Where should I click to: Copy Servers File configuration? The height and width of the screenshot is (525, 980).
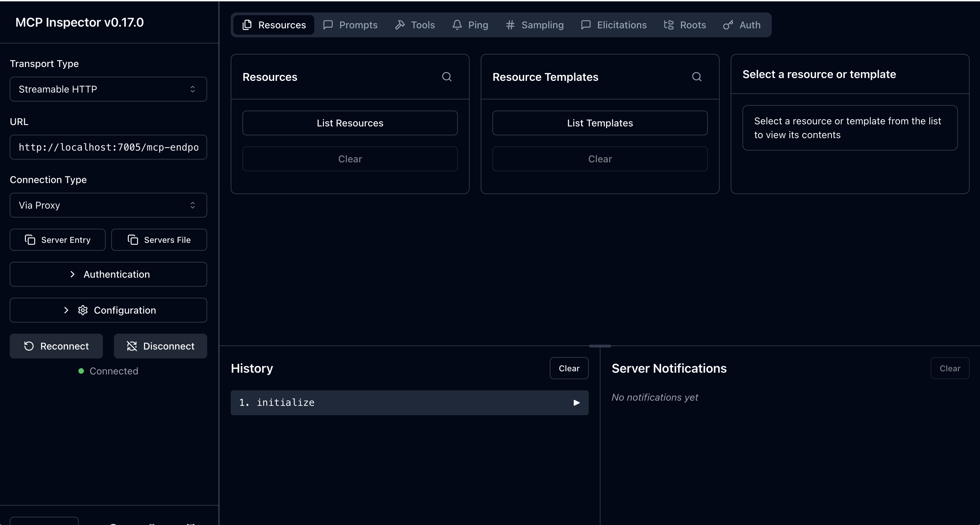click(x=159, y=240)
